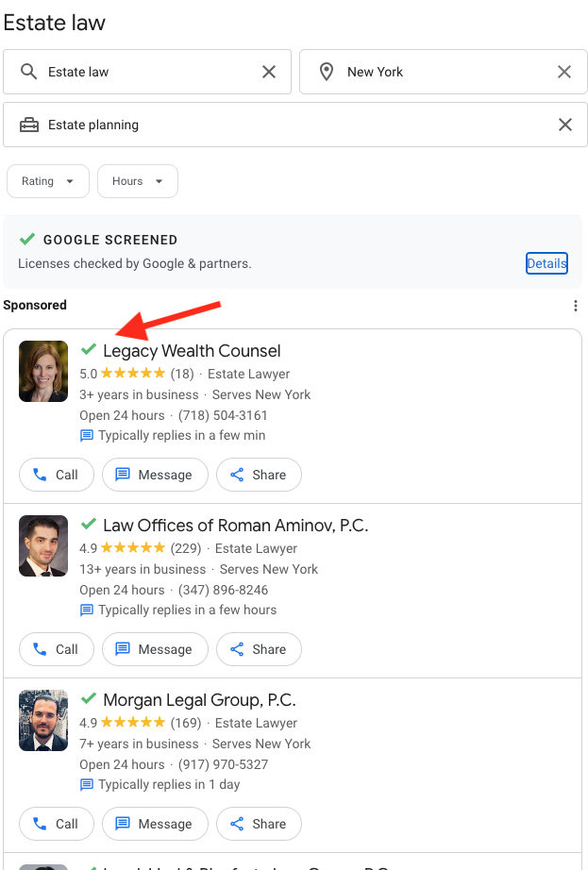Click chat icon beside 'replies in a few min'
Screen dimensions: 588x870
click(87, 436)
